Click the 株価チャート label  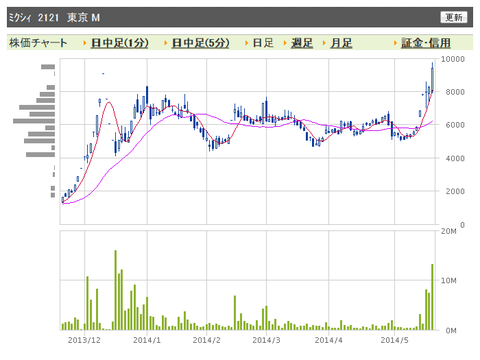(38, 43)
